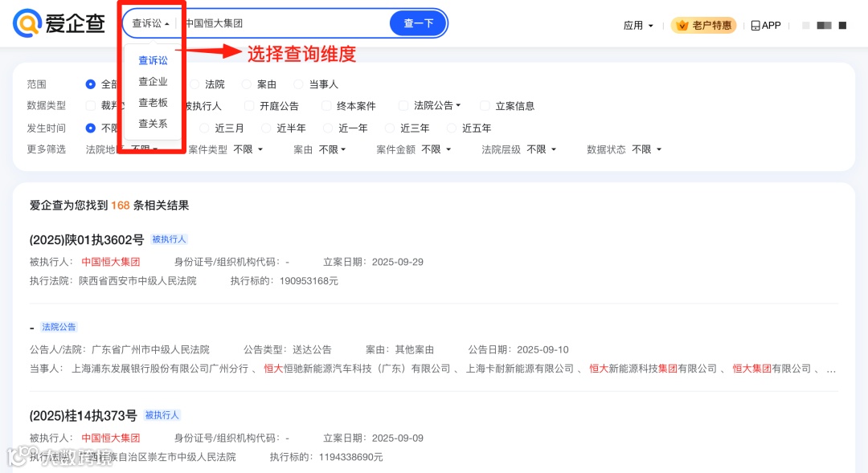Screen dimensions: 868x473
Task: Click the APP phone icon
Action: coord(755,26)
